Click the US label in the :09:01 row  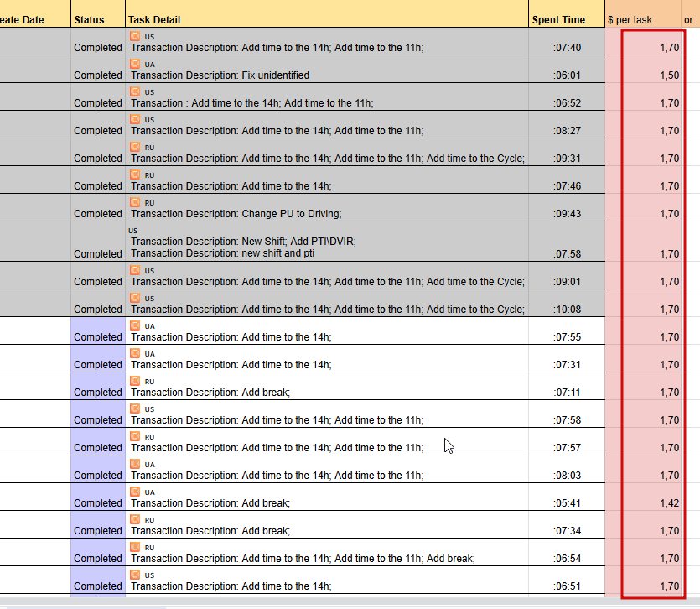coord(149,271)
